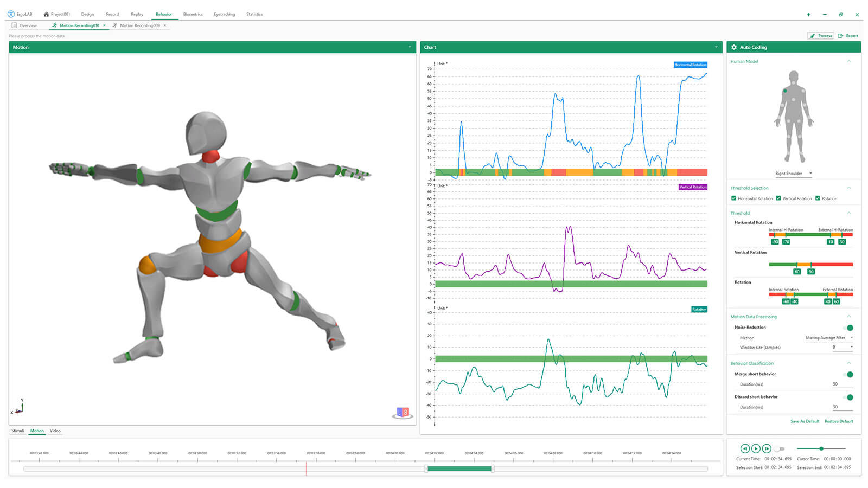Screen dimensions: 868x488
Task: Toggle the Vertical Rotation checkbox
Action: [x=778, y=198]
